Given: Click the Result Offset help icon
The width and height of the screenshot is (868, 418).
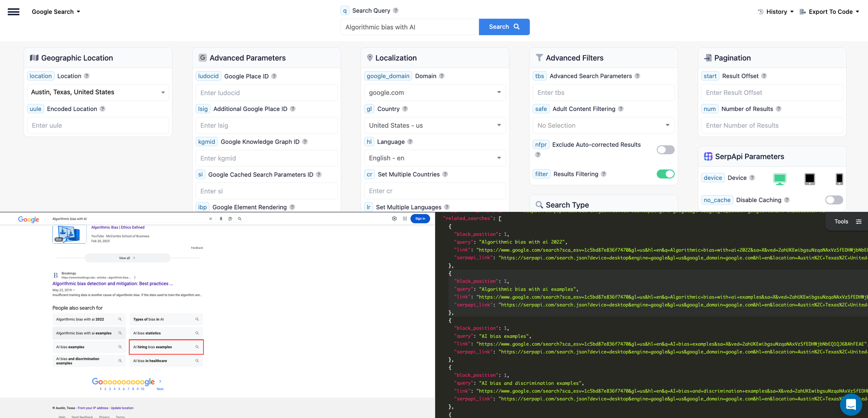Looking at the screenshot, I should point(764,76).
